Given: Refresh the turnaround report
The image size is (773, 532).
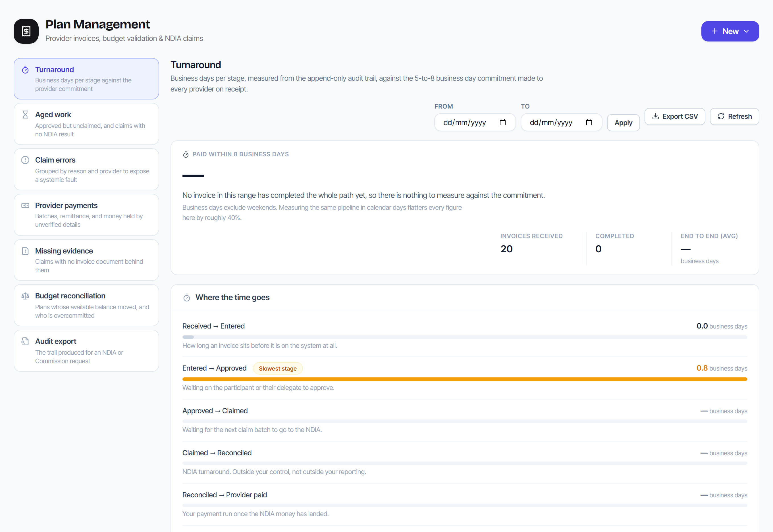Looking at the screenshot, I should (734, 116).
